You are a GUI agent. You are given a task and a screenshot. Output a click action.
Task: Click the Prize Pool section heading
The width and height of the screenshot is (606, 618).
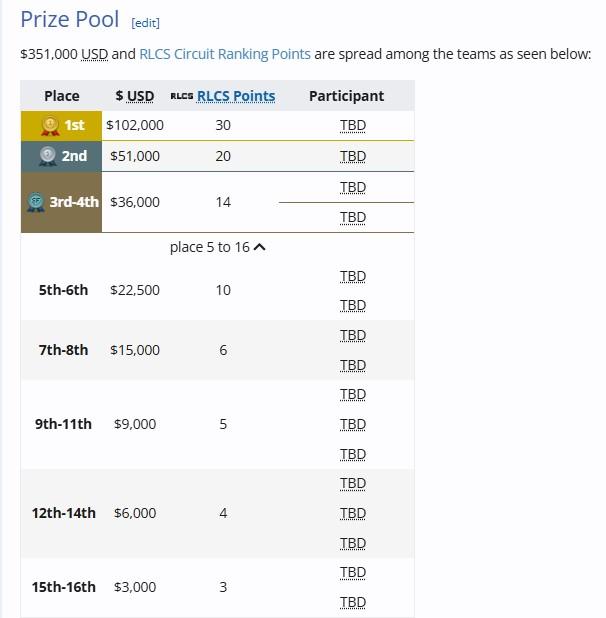69,19
